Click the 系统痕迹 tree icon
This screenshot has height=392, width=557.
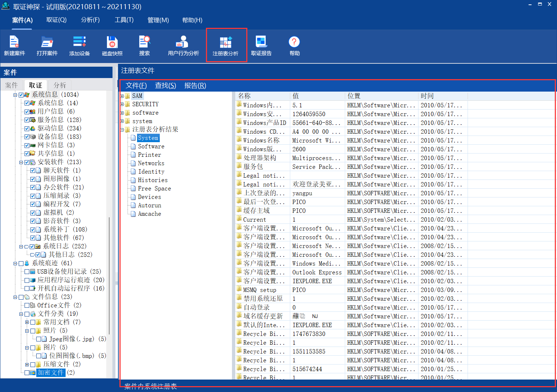click(x=27, y=263)
